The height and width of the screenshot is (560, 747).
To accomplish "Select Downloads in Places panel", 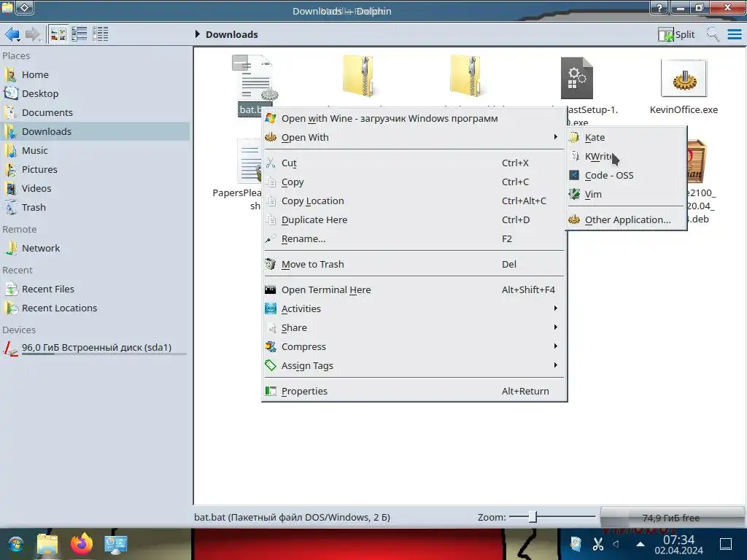I will pyautogui.click(x=96, y=131).
